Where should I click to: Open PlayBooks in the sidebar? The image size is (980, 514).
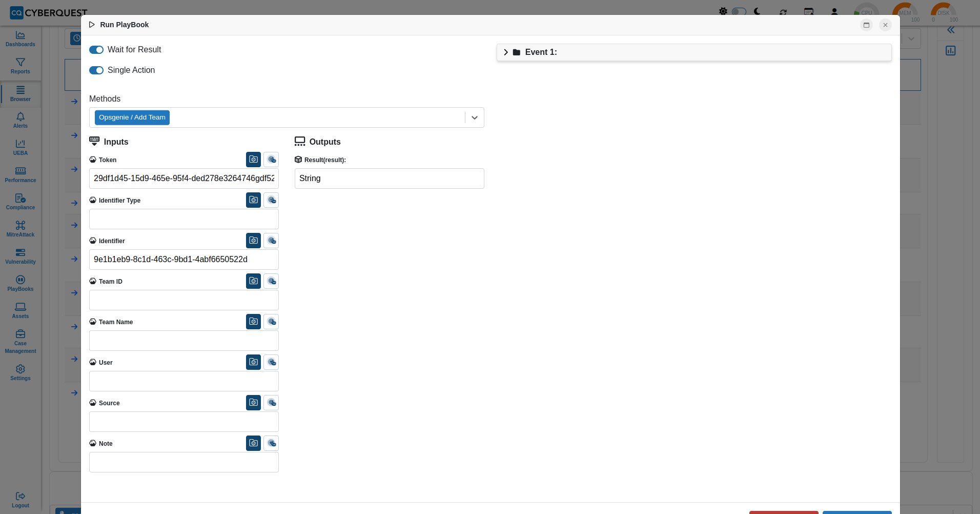pyautogui.click(x=21, y=284)
